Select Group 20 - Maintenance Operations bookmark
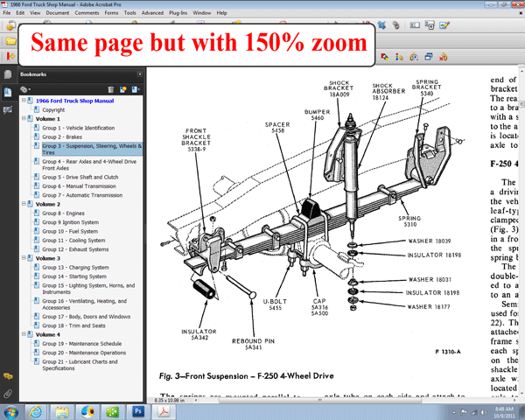Viewport: 525px width, 420px height. click(84, 353)
